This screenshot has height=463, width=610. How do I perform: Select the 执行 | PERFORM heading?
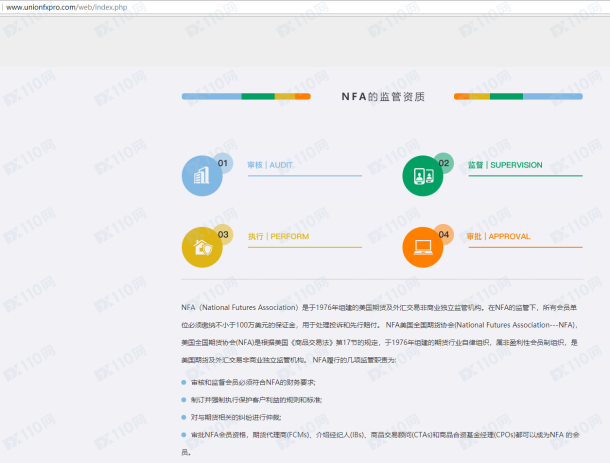[279, 237]
